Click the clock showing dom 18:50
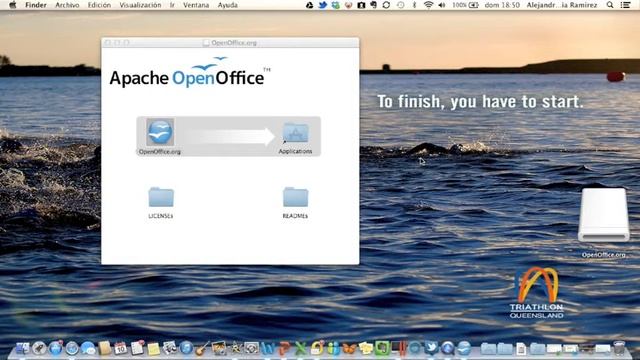The width and height of the screenshot is (640, 360). (x=502, y=5)
